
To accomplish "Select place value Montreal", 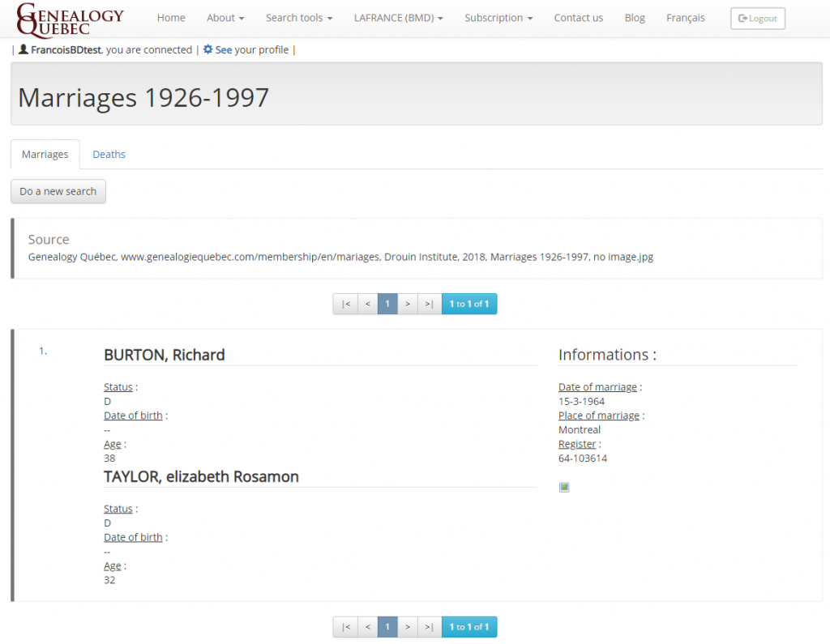I will [580, 429].
